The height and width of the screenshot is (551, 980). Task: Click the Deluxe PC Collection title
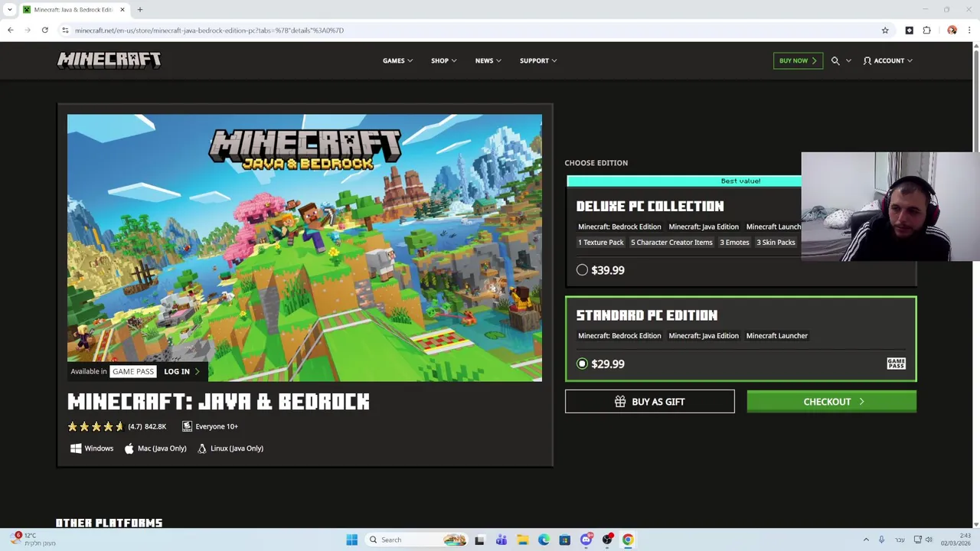click(x=650, y=207)
